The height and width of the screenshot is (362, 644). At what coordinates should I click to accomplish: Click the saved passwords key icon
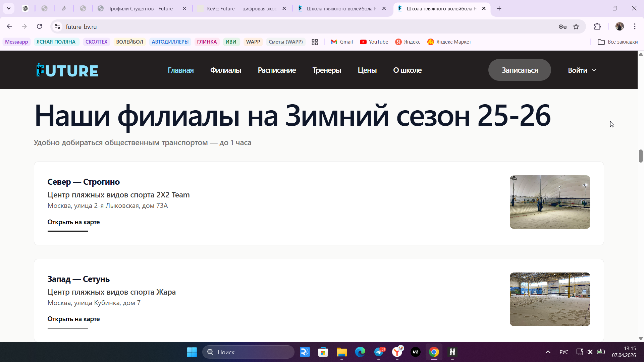click(x=562, y=26)
